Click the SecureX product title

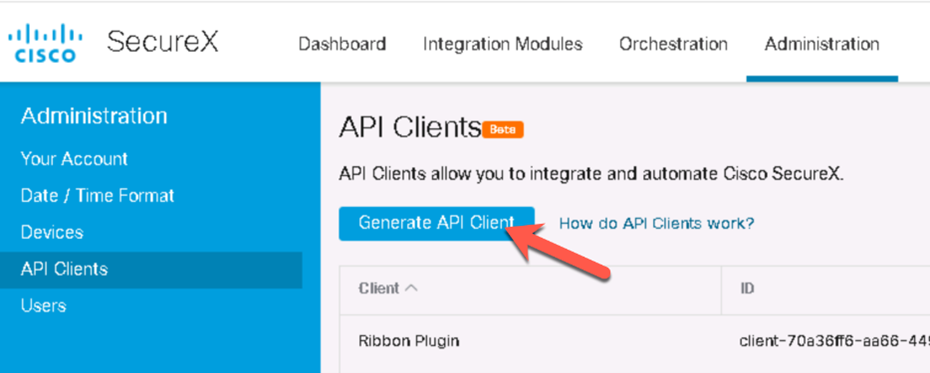(x=163, y=43)
